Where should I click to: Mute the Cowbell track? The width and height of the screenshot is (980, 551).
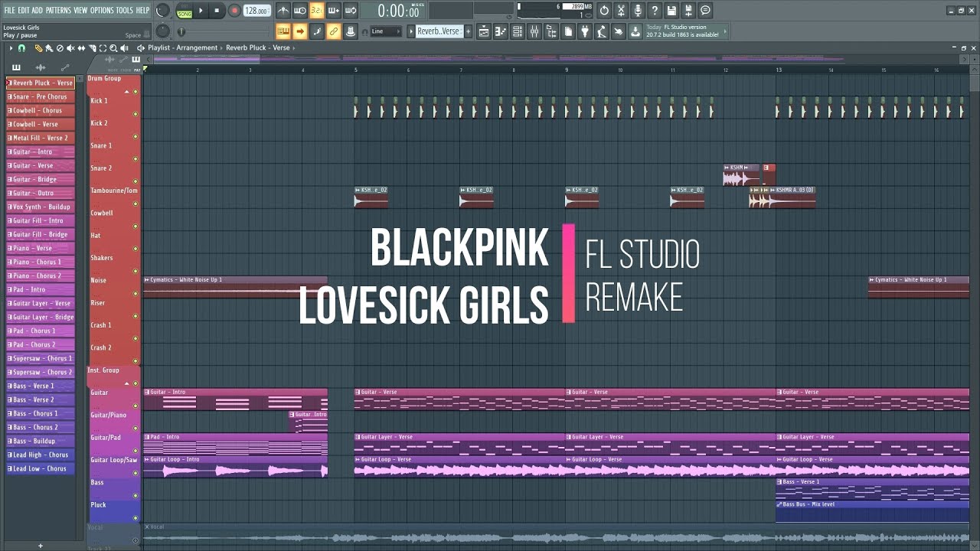coord(136,227)
